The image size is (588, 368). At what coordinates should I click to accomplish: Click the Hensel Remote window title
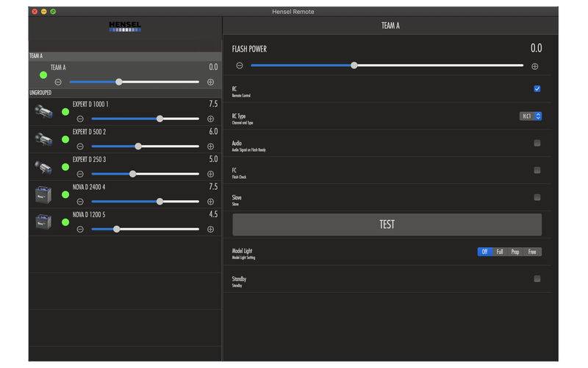(x=293, y=12)
